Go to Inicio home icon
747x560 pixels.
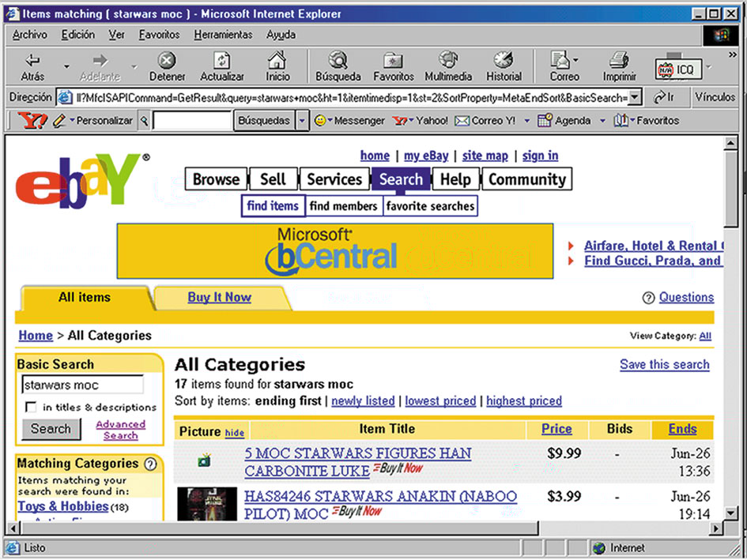[277, 61]
